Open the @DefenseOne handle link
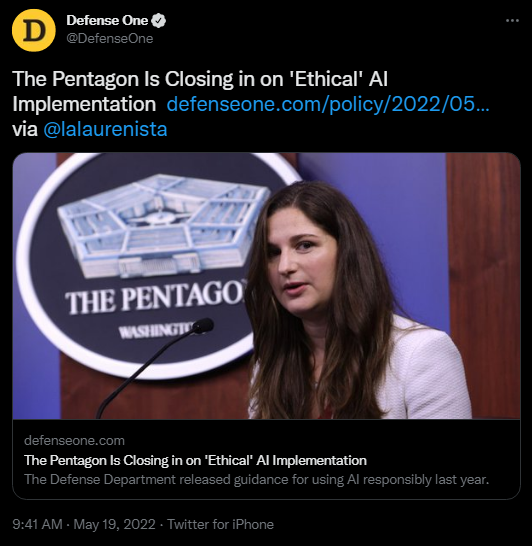The height and width of the screenshot is (546, 532). point(110,38)
